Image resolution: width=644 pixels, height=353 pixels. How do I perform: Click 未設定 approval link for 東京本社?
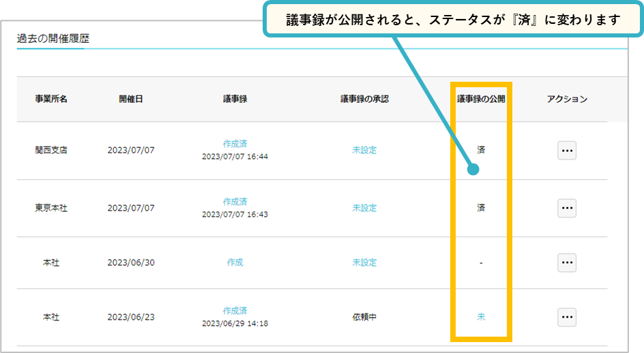tap(364, 208)
